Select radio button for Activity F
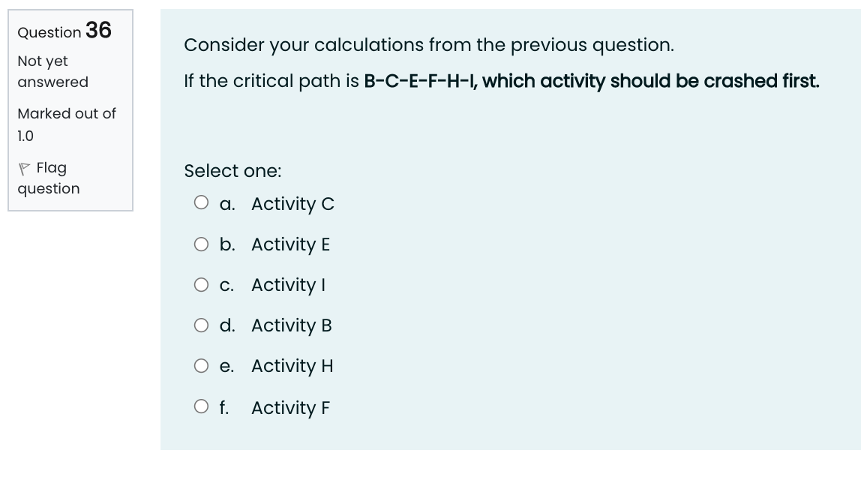Image resolution: width=861 pixels, height=504 pixels. point(201,406)
